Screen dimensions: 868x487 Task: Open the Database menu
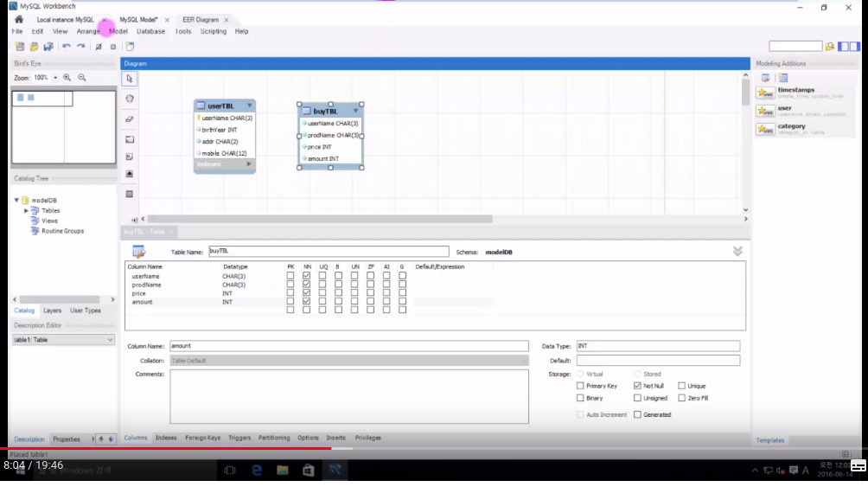[x=150, y=32]
